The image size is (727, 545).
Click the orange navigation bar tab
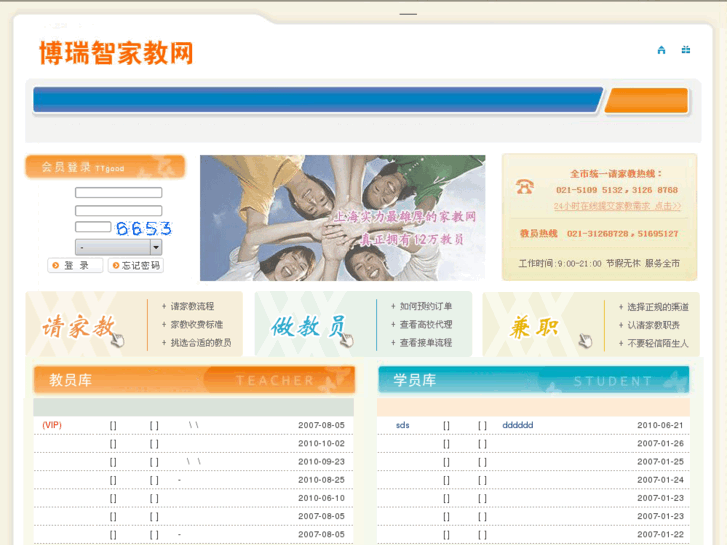[646, 101]
